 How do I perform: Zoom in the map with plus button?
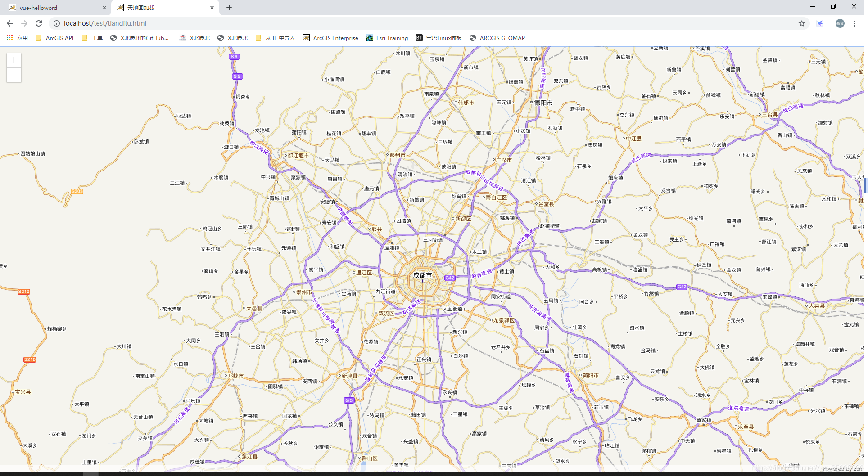14,60
